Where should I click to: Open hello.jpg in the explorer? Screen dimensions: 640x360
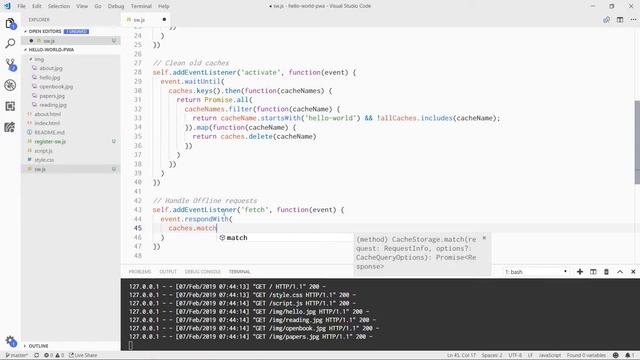point(50,78)
